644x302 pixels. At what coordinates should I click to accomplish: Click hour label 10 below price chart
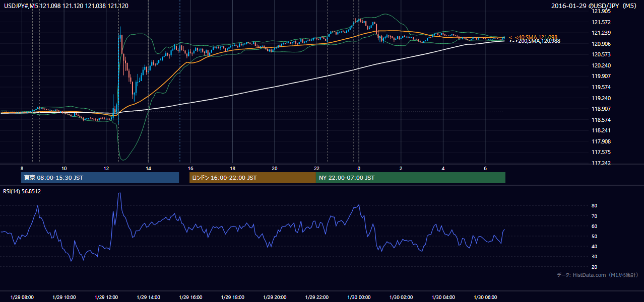coord(64,168)
